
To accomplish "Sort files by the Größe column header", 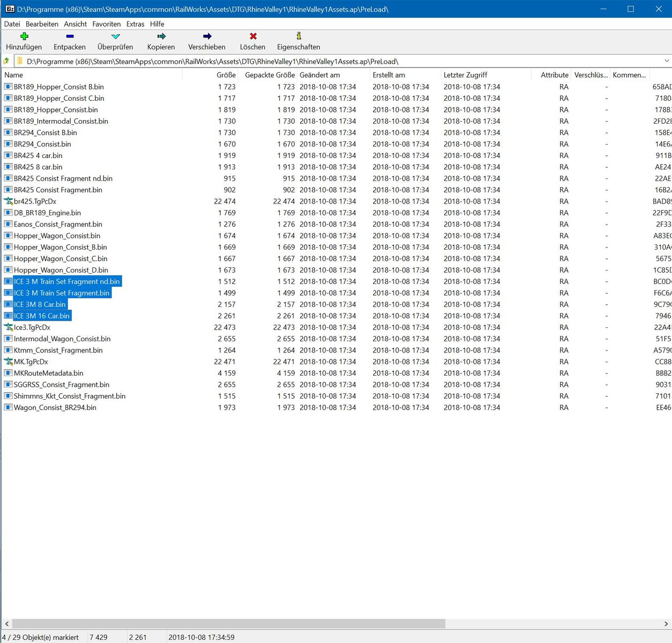I will click(x=226, y=75).
